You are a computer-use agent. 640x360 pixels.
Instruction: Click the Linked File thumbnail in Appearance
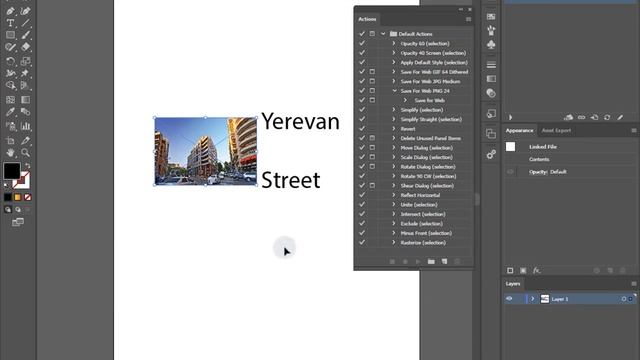pyautogui.click(x=511, y=147)
